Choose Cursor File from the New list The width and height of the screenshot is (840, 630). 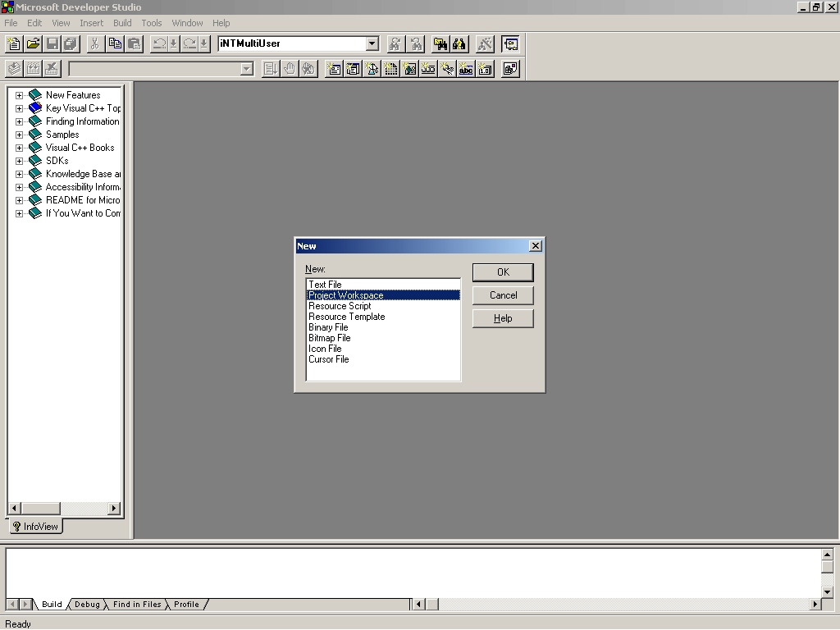click(383, 359)
